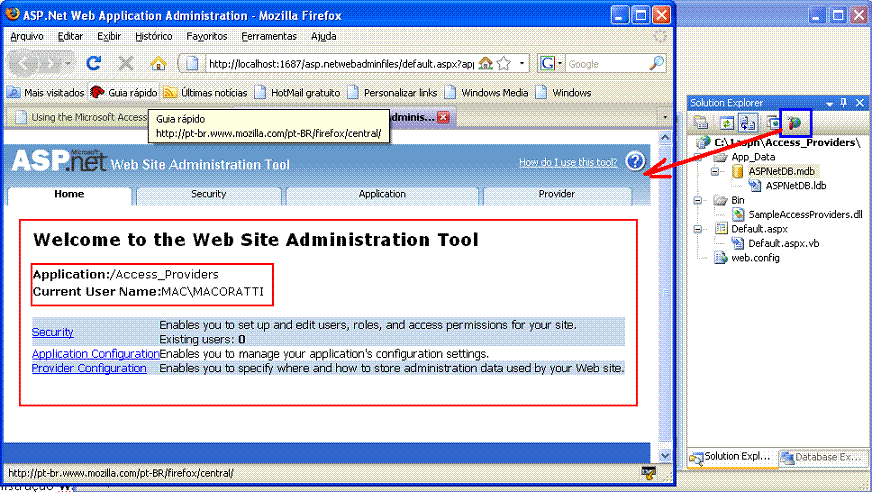Switch to the Database Explorer panel tab
872x492 pixels.
(823, 457)
